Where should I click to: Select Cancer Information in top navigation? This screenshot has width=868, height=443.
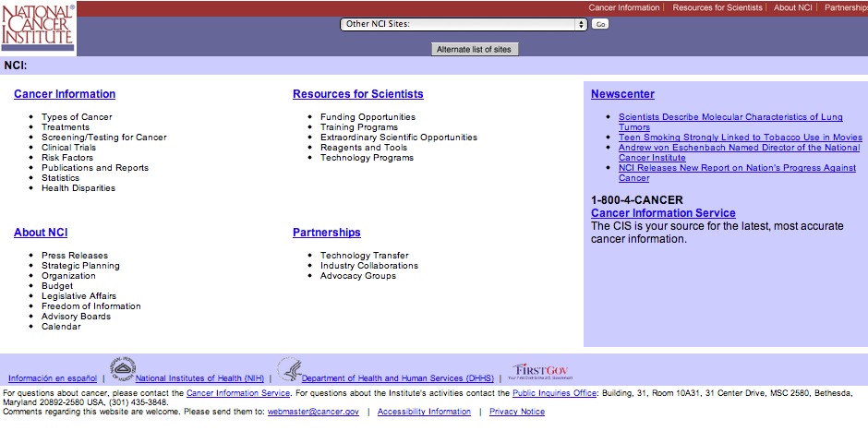tap(624, 7)
